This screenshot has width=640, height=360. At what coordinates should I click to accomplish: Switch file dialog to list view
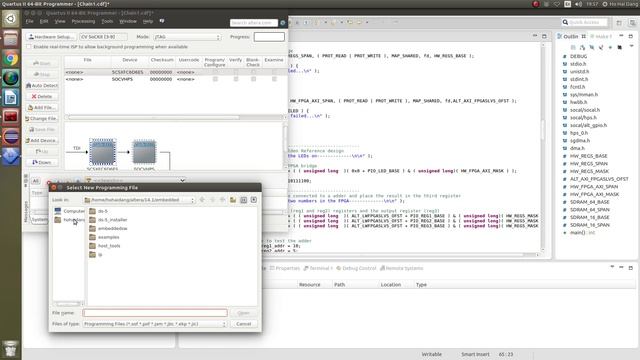(244, 200)
